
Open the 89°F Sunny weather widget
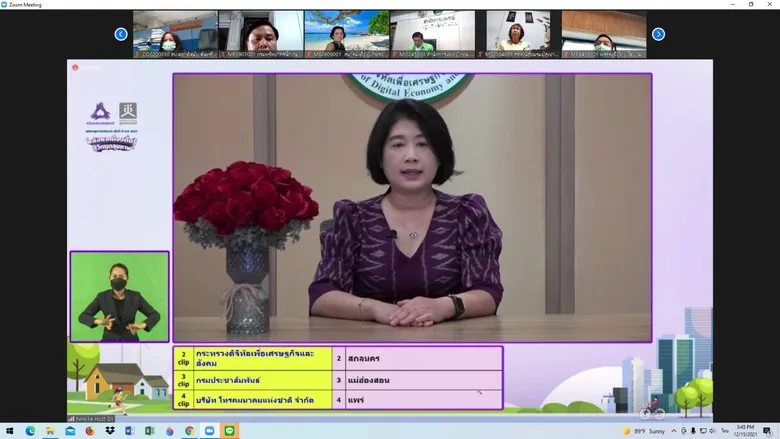click(644, 431)
